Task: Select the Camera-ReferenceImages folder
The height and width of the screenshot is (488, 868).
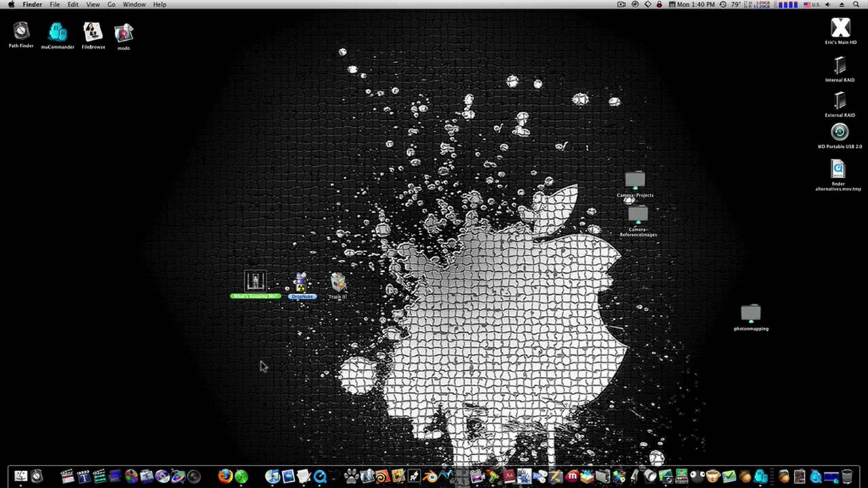Action: (638, 215)
